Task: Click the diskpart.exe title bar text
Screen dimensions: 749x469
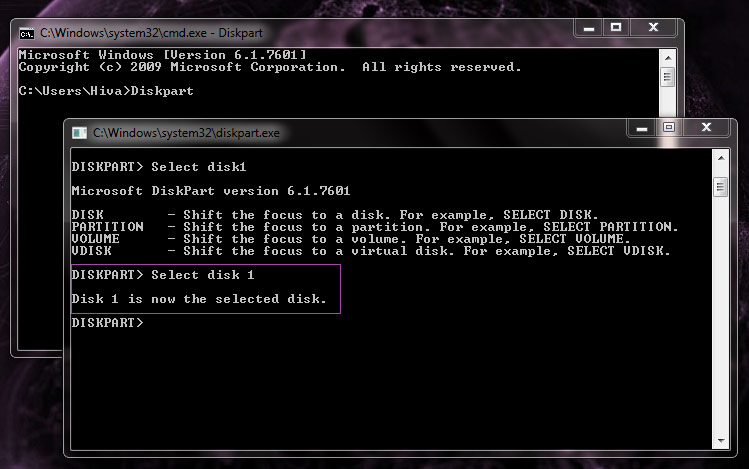Action: tap(187, 132)
